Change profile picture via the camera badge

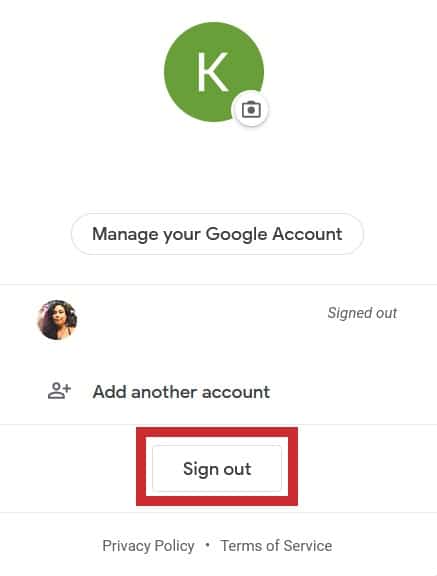click(251, 109)
